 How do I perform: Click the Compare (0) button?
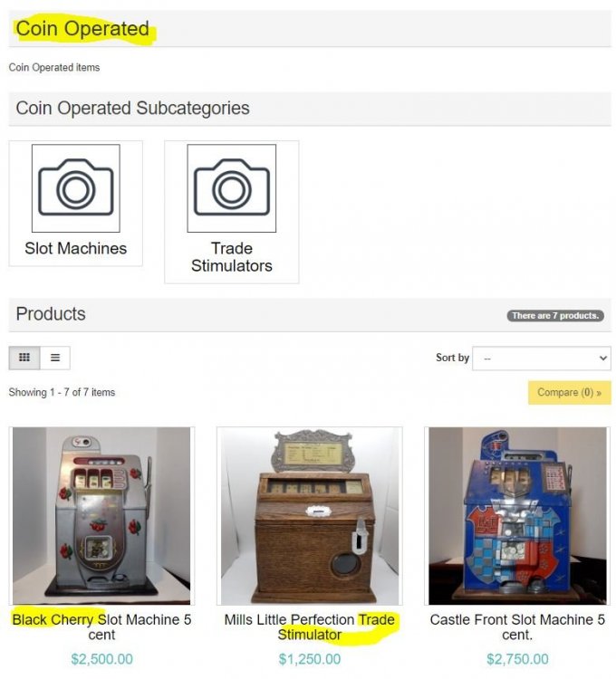[x=569, y=393]
